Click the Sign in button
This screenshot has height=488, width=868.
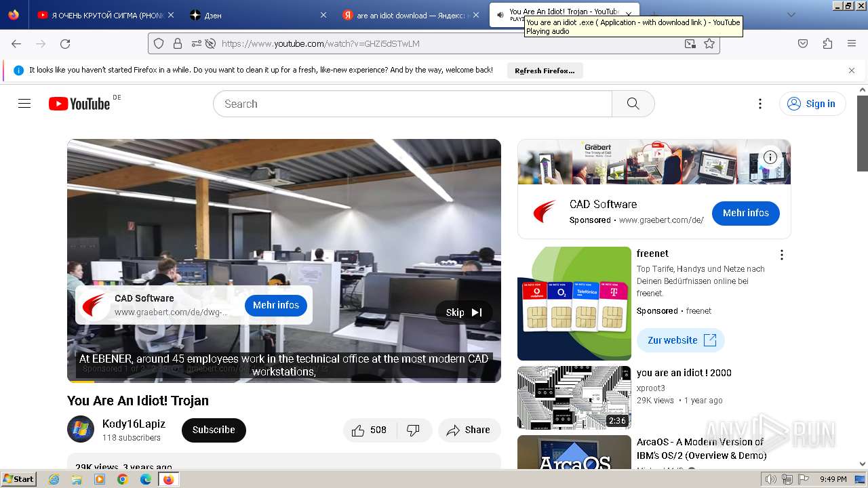(812, 104)
